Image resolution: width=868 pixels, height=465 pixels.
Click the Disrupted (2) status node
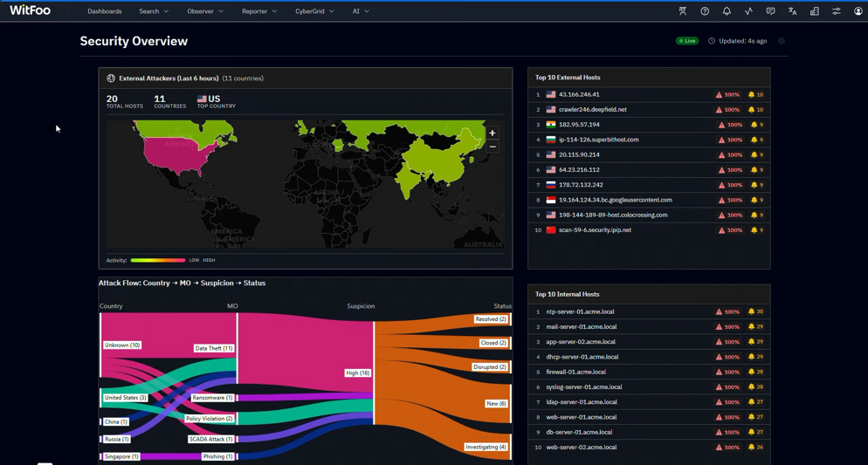click(490, 367)
